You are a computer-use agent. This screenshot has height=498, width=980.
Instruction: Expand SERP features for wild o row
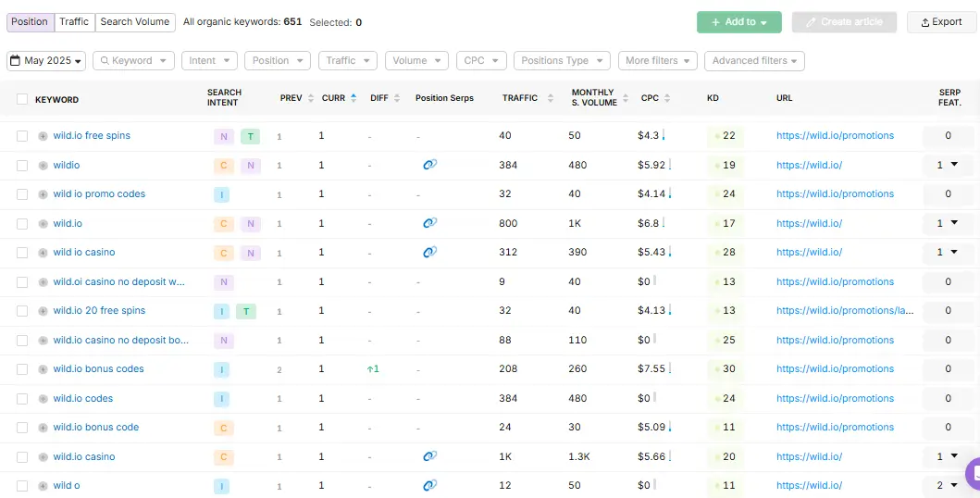(x=954, y=485)
